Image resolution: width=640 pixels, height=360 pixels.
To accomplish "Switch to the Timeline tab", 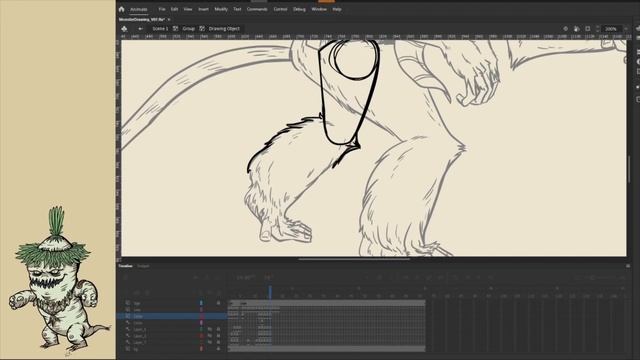I will [125, 266].
